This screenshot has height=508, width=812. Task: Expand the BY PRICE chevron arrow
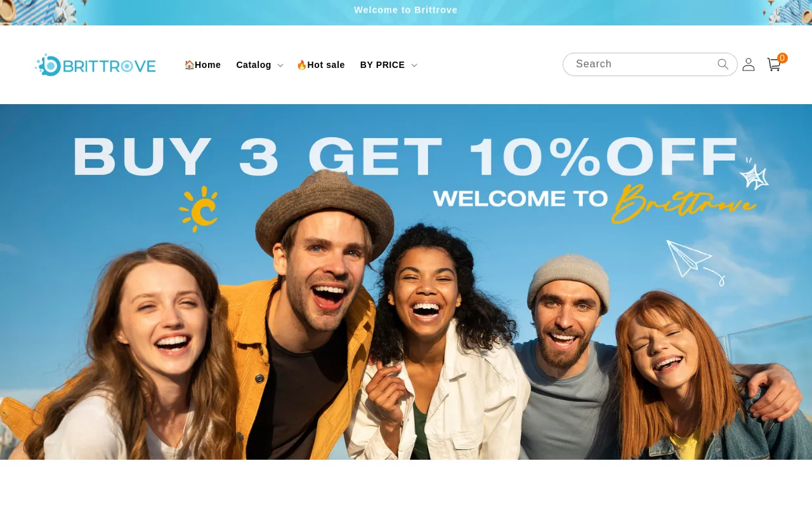[x=414, y=65]
